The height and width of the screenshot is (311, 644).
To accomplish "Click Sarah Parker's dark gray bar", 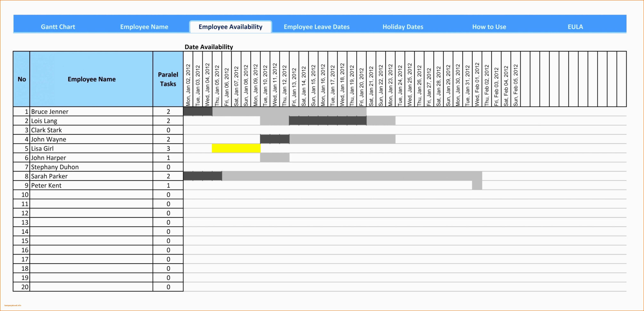I will (203, 176).
